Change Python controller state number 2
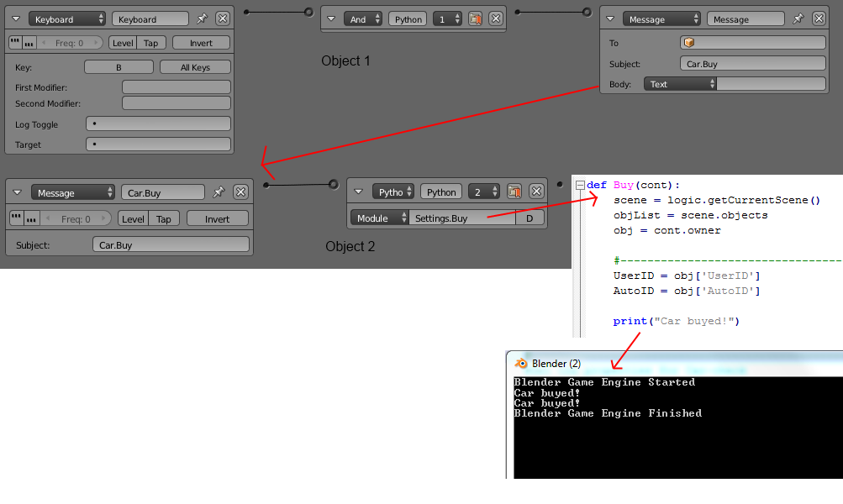The image size is (843, 504). 484,192
